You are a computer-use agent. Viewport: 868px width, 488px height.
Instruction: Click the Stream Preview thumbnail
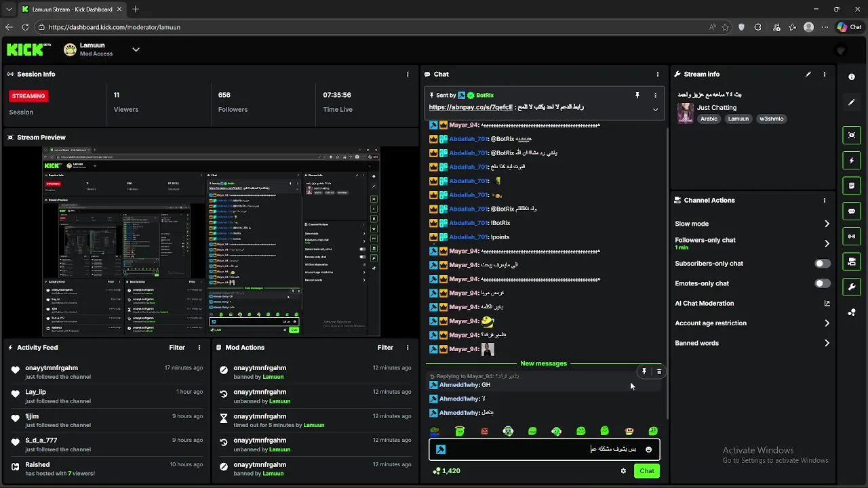(211, 241)
